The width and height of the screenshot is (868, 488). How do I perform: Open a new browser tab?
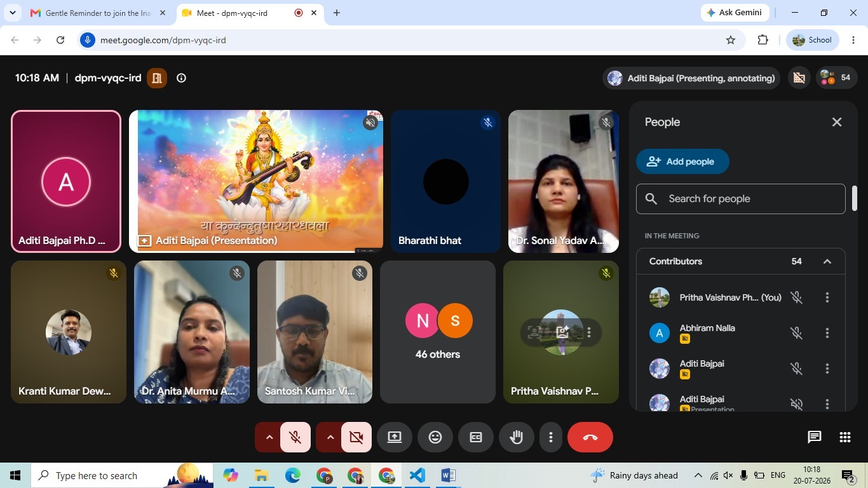point(337,13)
